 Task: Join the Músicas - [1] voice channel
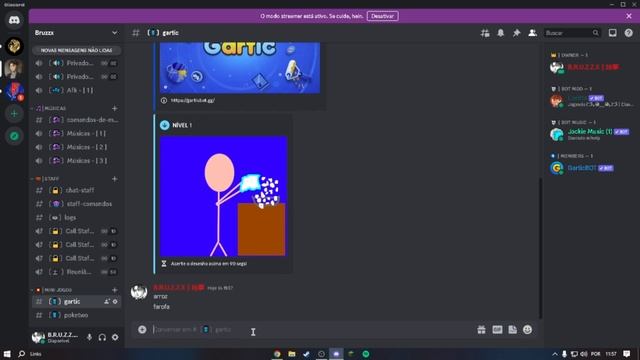(76, 133)
